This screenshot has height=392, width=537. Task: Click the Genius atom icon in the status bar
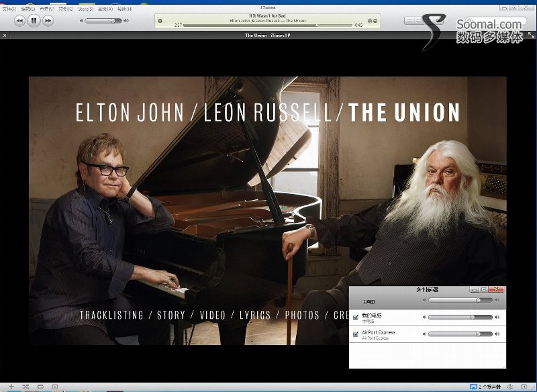510,387
